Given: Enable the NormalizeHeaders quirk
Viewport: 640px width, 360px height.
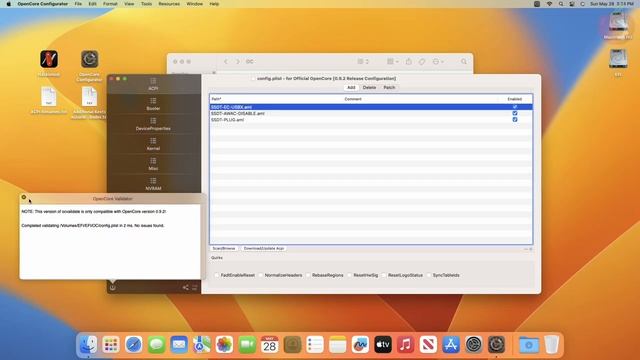Looking at the screenshot, I should pyautogui.click(x=261, y=276).
